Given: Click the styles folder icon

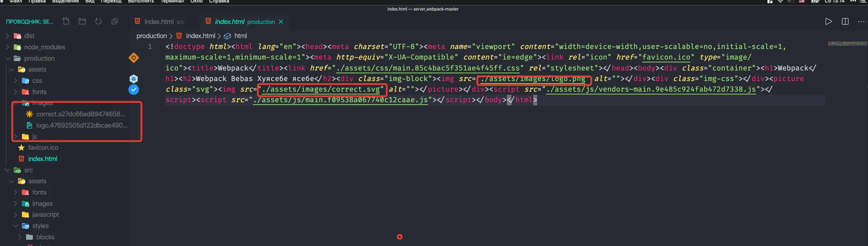Looking at the screenshot, I should (25, 226).
